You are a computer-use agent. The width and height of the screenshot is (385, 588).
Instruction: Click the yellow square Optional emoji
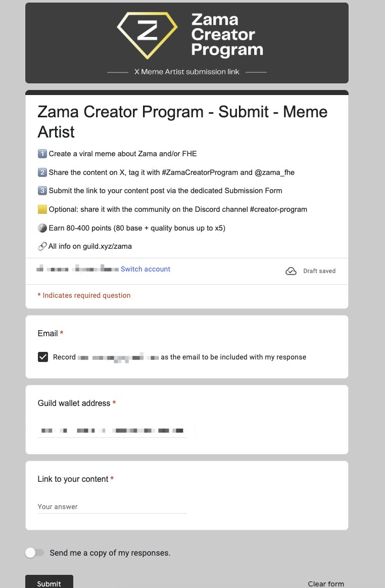[x=42, y=209]
